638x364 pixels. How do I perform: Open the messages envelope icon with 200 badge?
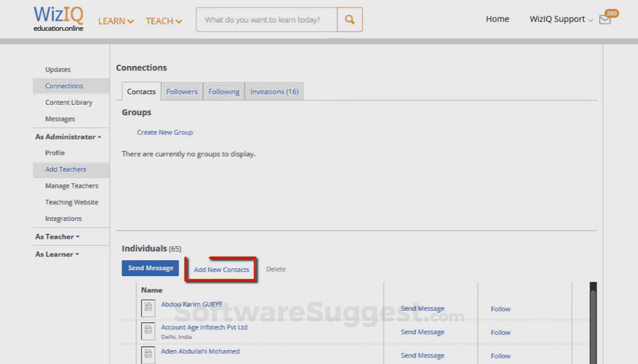click(605, 19)
